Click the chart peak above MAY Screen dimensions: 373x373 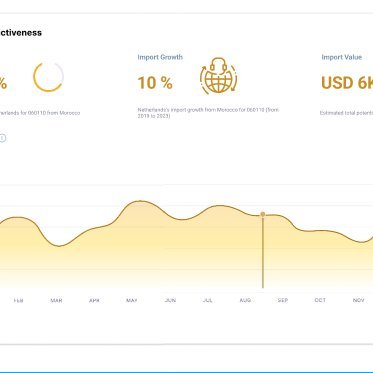click(x=139, y=201)
